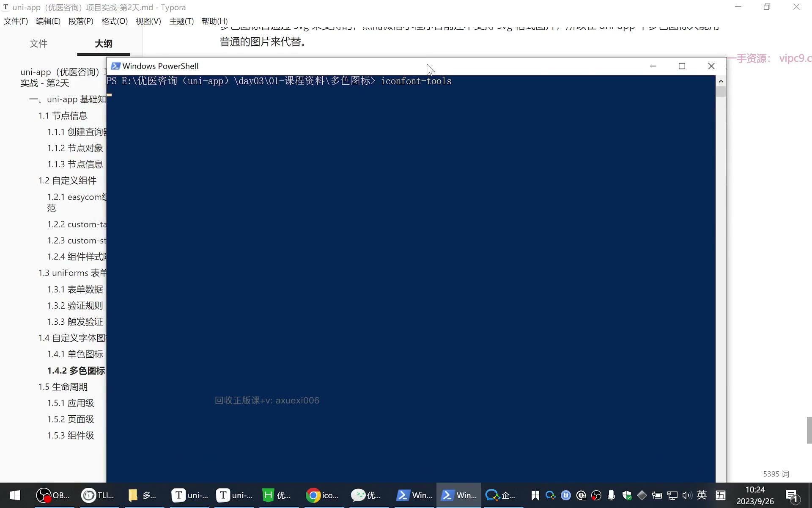The image size is (812, 508).
Task: Toggle the 英 input language indicator
Action: (x=702, y=495)
